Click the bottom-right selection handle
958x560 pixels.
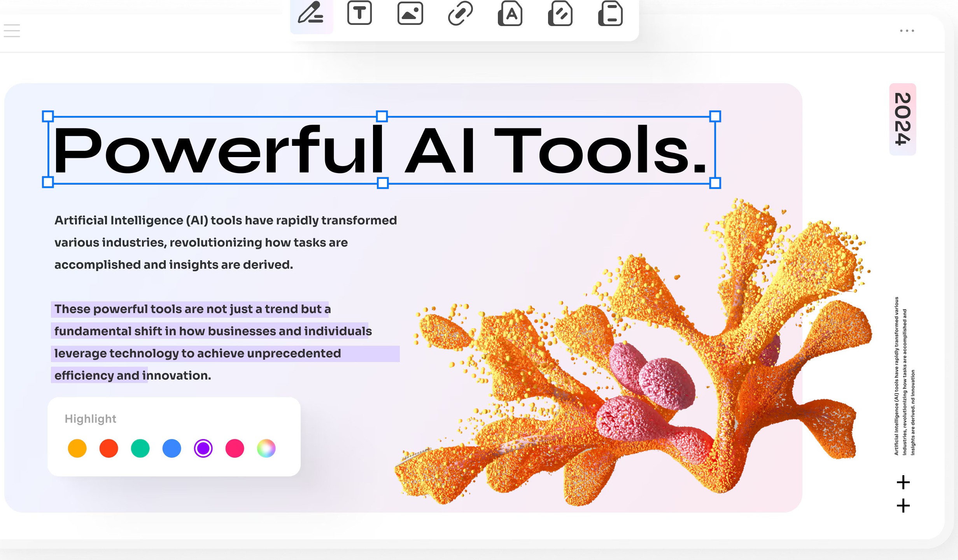point(715,183)
